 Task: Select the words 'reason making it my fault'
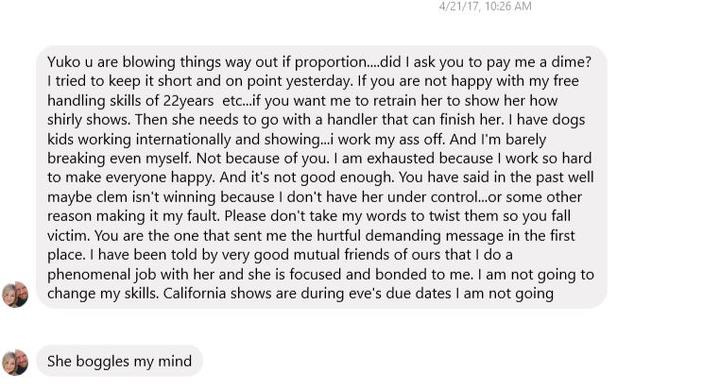coord(133,216)
